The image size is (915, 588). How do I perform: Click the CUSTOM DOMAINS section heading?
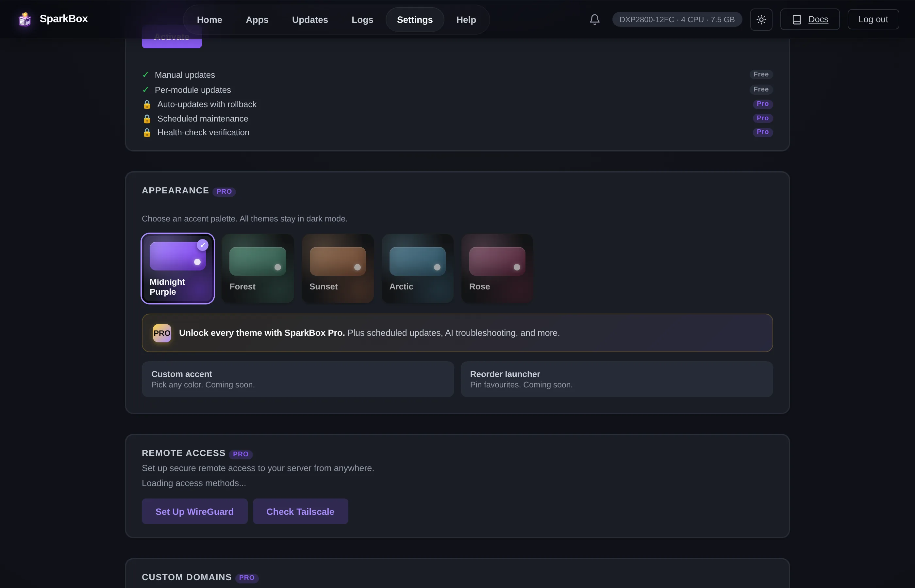[187, 577]
